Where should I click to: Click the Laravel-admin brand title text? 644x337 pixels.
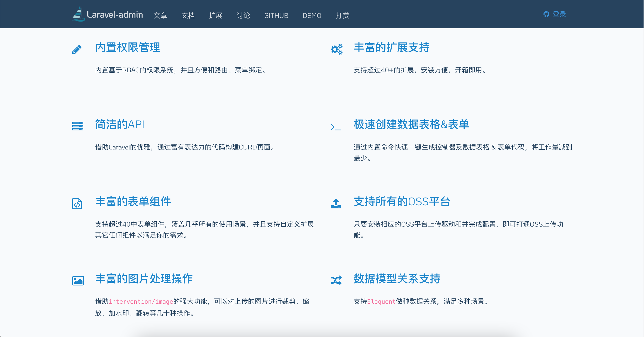coord(115,15)
